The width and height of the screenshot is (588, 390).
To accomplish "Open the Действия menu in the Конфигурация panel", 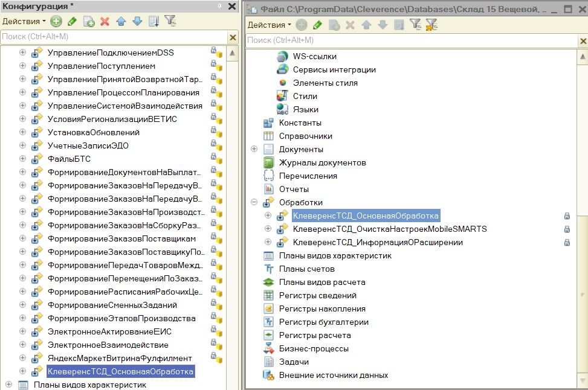I will [x=24, y=21].
